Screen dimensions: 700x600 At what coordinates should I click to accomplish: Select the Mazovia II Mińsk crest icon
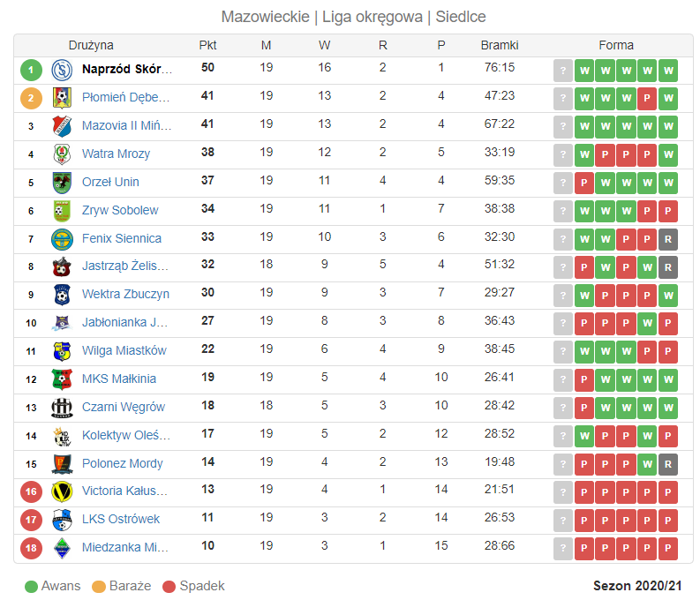coord(62,126)
